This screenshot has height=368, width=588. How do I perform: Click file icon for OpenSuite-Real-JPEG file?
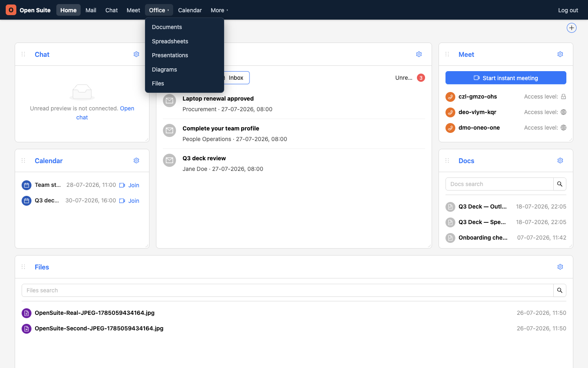click(27, 313)
